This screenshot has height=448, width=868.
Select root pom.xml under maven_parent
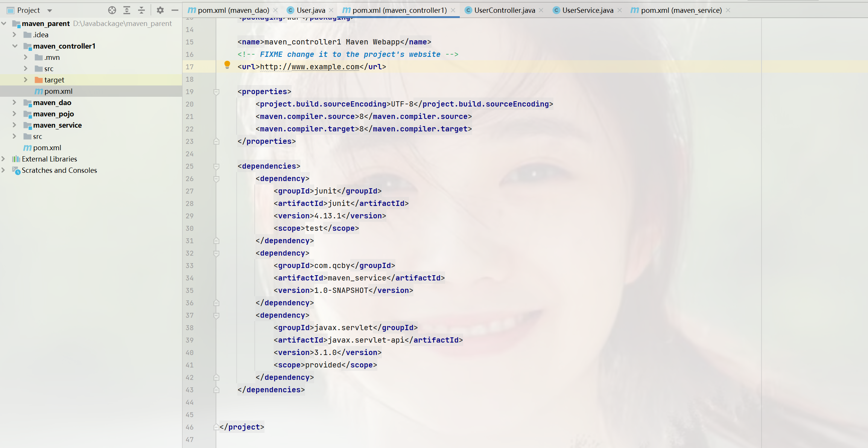(47, 148)
